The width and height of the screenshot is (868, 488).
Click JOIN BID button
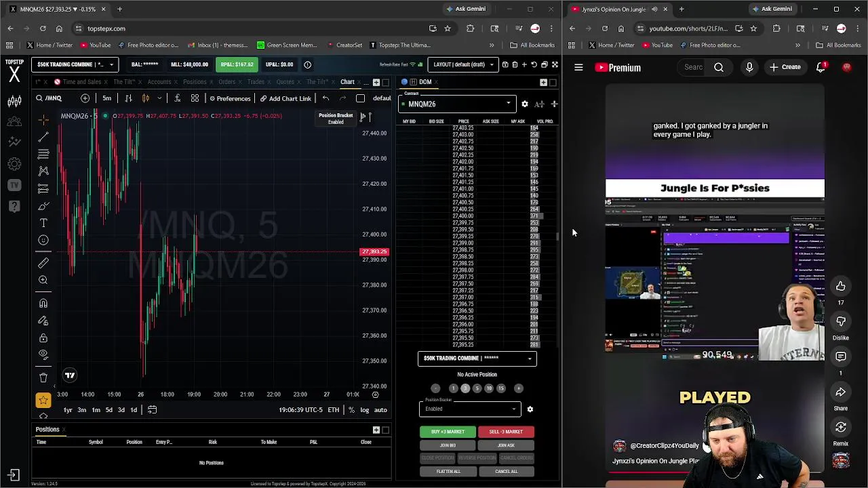click(448, 445)
